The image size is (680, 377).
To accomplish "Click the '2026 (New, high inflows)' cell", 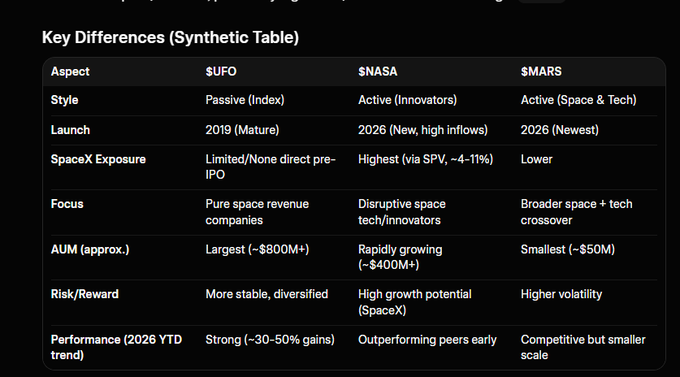I will pos(423,130).
